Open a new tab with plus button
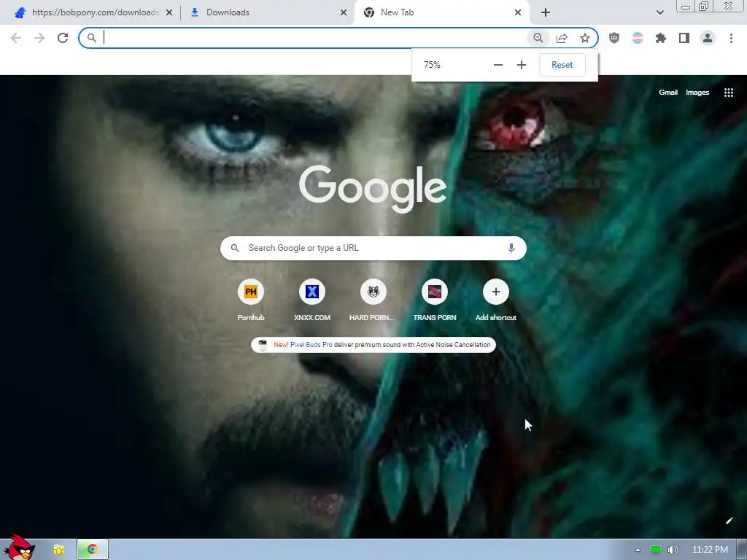This screenshot has width=747, height=560. coord(546,13)
